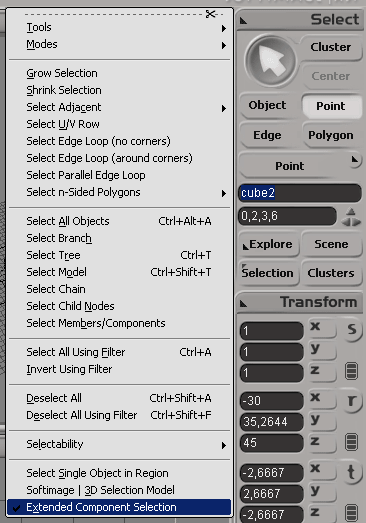Click the Clusters button

pos(331,273)
